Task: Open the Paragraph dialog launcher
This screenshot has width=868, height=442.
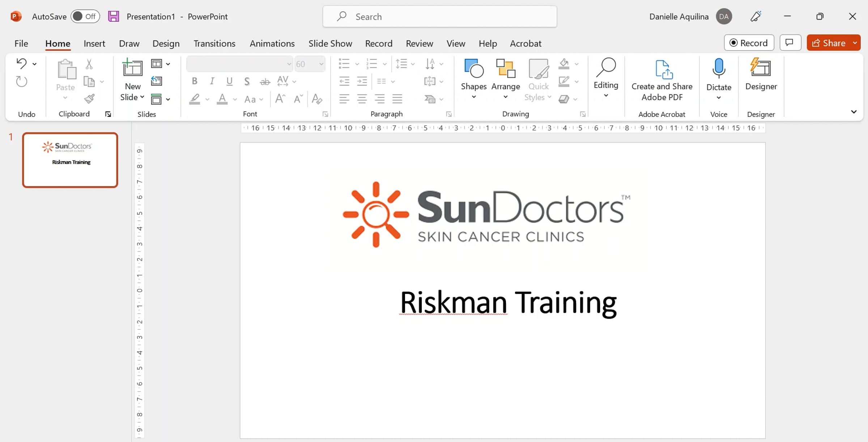Action: 449,114
